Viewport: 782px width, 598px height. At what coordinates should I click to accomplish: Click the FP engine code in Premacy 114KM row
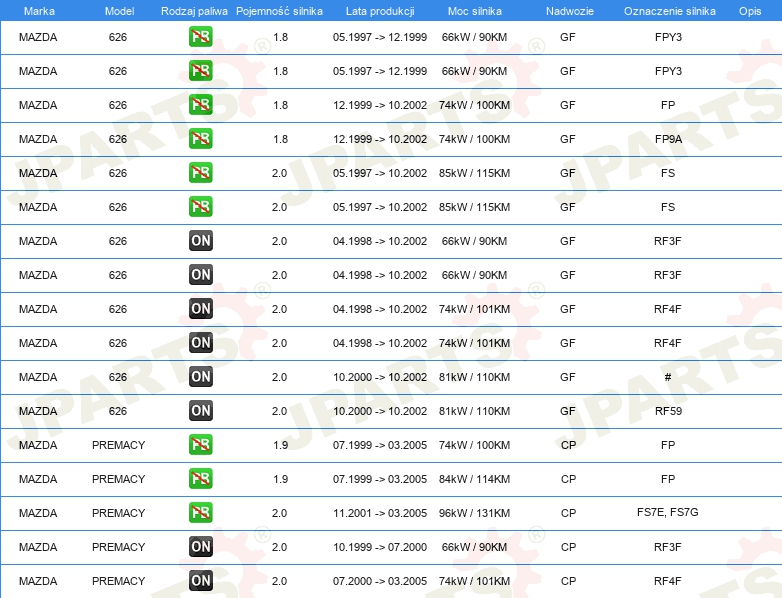point(668,479)
